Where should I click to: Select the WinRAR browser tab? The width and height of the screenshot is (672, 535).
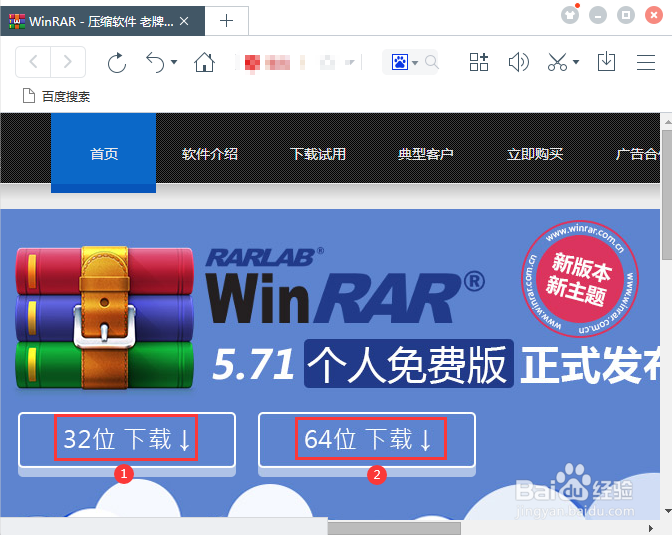(102, 21)
